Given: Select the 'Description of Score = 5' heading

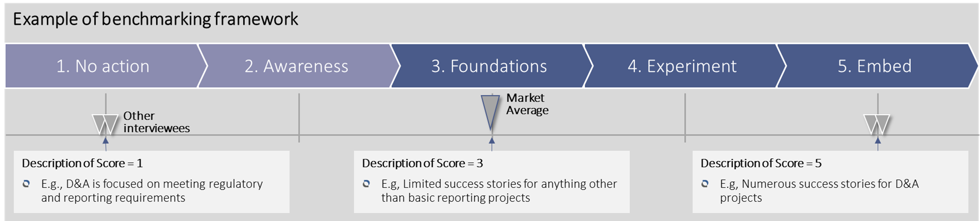Looking at the screenshot, I should (x=761, y=163).
